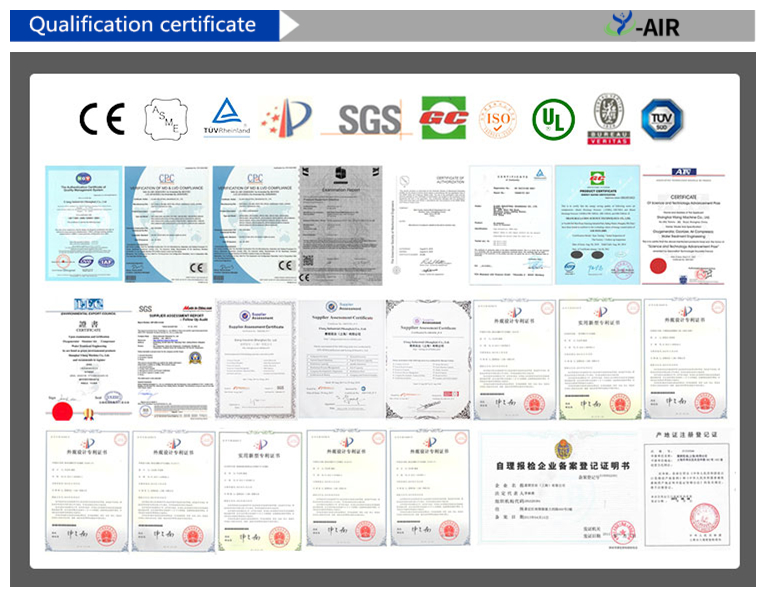Open the TÜVRheinland triangle logo
Viewport: 766px width, 597px height.
click(x=227, y=116)
